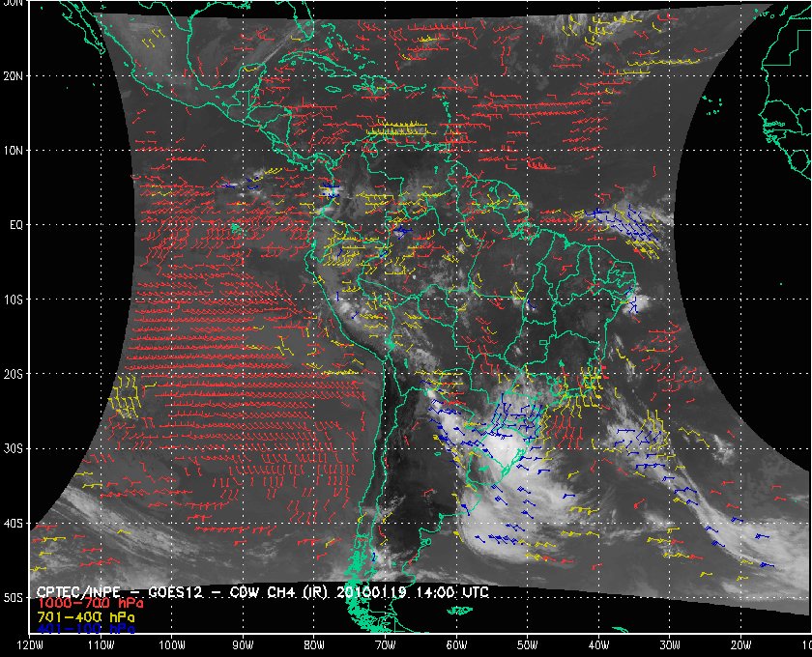Select the 70W longitude label
Viewport: 812px width, 657px height.
(386, 645)
